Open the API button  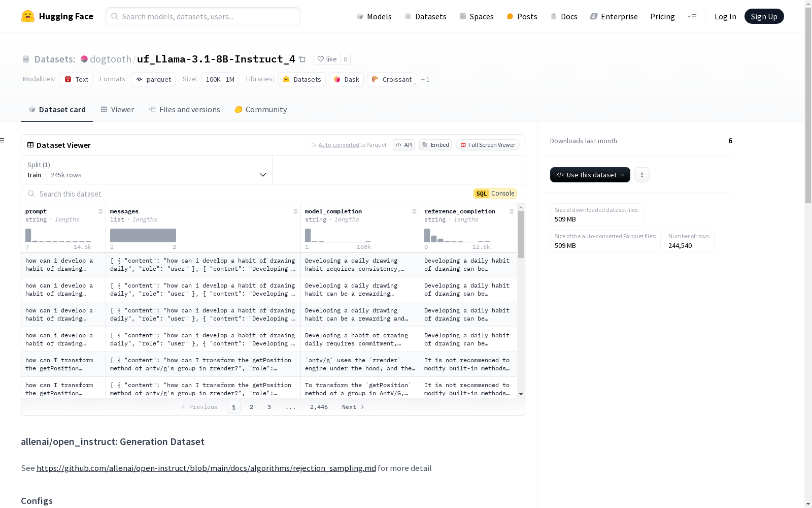point(404,145)
